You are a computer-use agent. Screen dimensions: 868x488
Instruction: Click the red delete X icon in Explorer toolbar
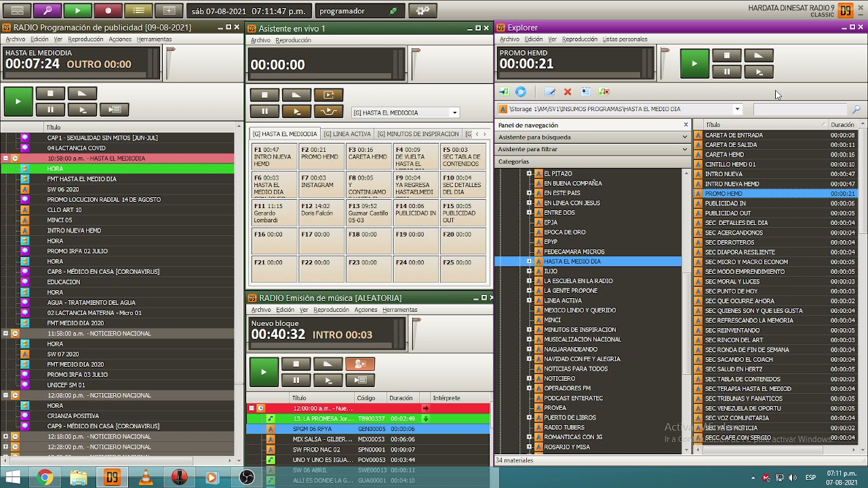click(568, 91)
